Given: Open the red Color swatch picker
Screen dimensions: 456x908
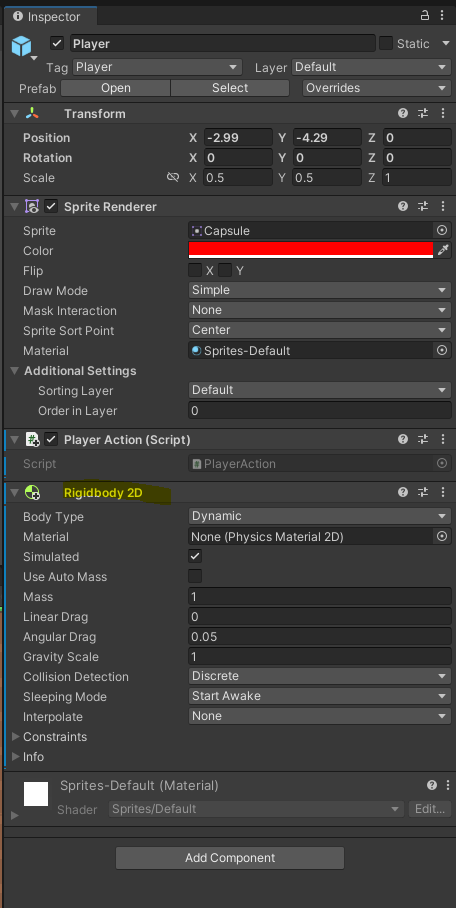Looking at the screenshot, I should click(x=311, y=250).
